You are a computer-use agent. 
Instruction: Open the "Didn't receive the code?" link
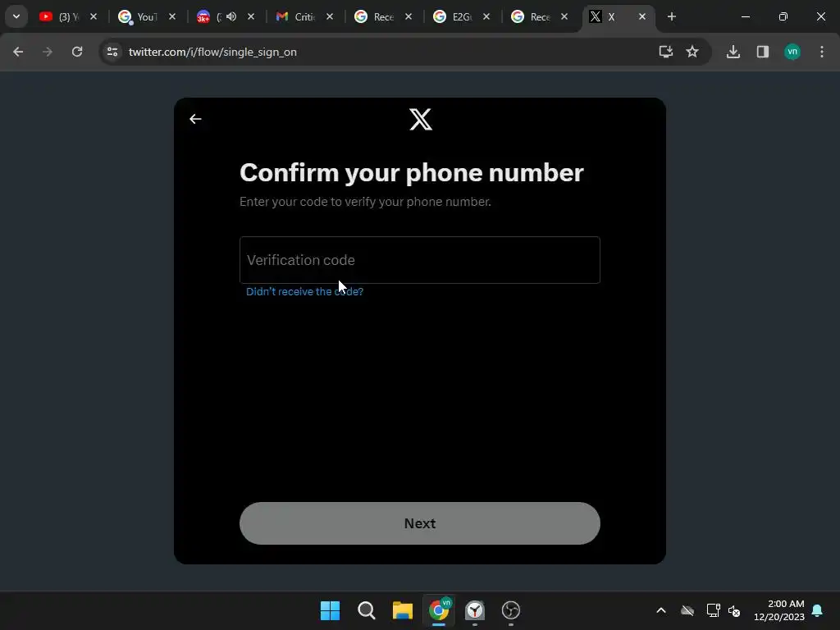tap(304, 291)
